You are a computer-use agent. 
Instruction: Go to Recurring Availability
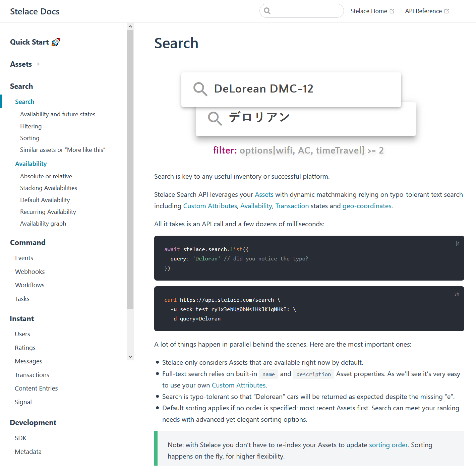(x=48, y=212)
